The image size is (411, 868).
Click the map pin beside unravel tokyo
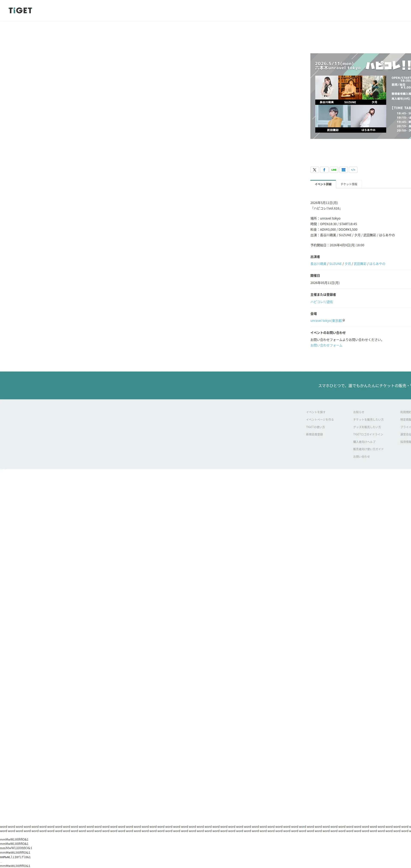pyautogui.click(x=344, y=320)
